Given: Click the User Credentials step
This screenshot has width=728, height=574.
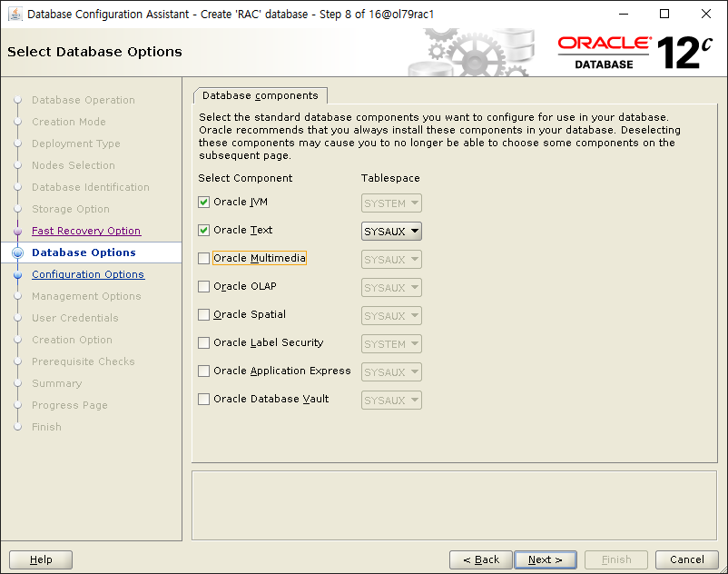Looking at the screenshot, I should coord(75,318).
